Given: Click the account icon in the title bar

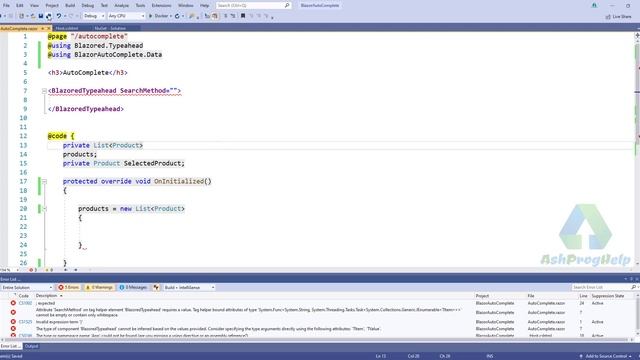Looking at the screenshot, I should pyautogui.click(x=594, y=6).
